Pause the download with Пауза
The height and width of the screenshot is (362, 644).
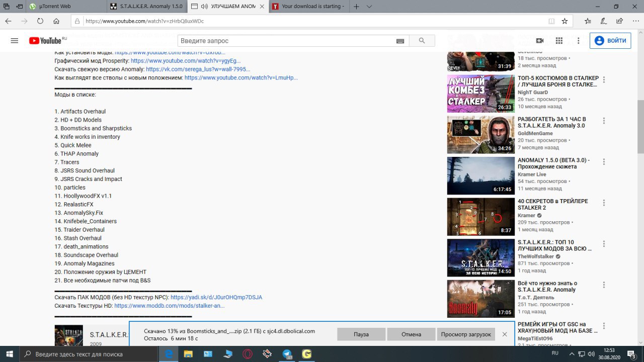coord(361,334)
